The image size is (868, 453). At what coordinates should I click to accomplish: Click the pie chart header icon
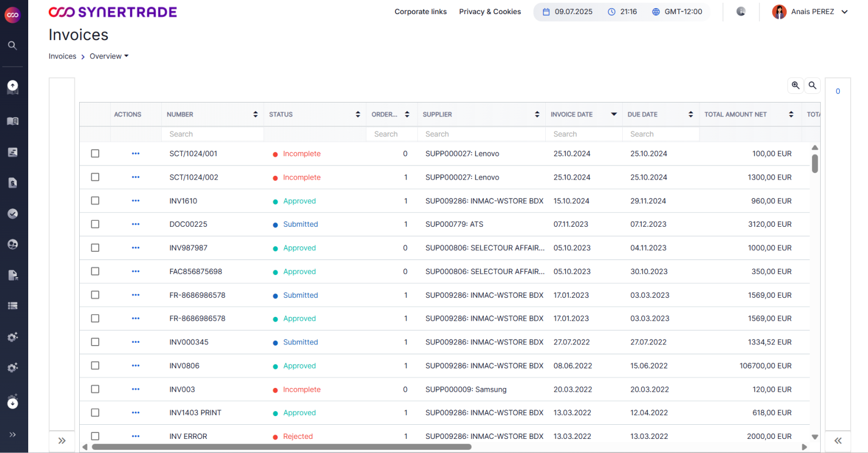(x=741, y=11)
